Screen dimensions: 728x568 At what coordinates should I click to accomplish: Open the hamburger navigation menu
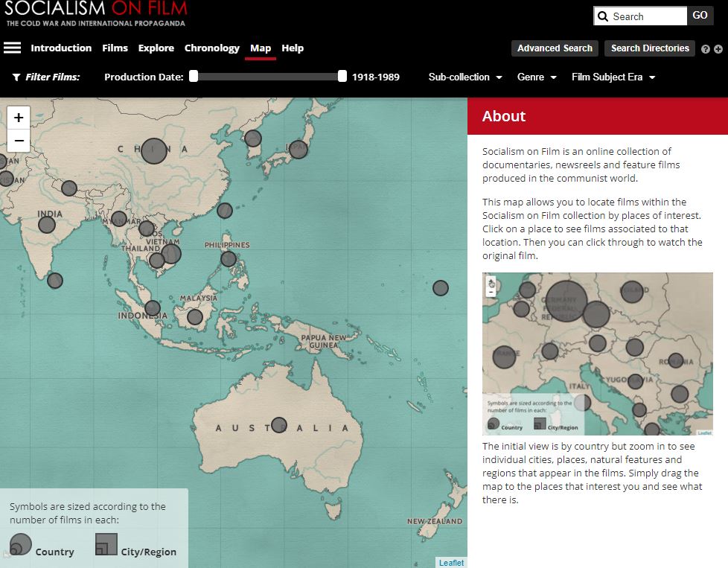point(12,48)
